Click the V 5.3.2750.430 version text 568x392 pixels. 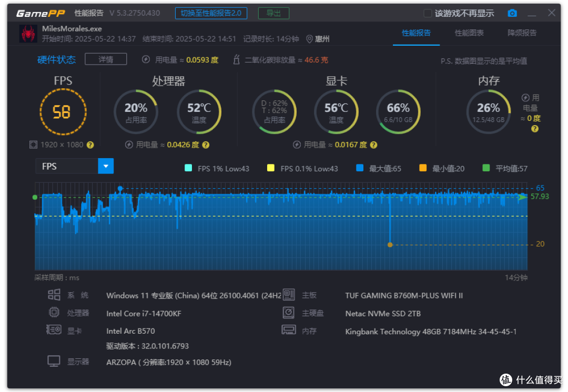coord(135,13)
